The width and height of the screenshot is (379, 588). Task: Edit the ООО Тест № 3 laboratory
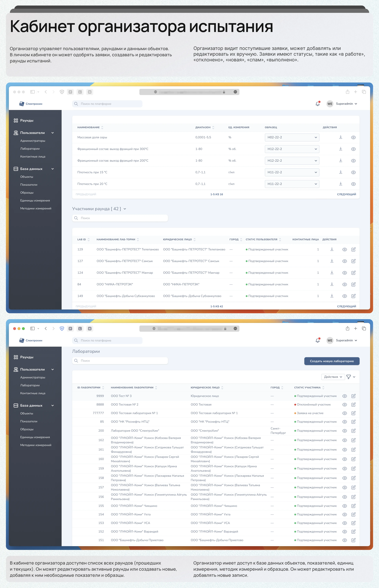coord(353,396)
